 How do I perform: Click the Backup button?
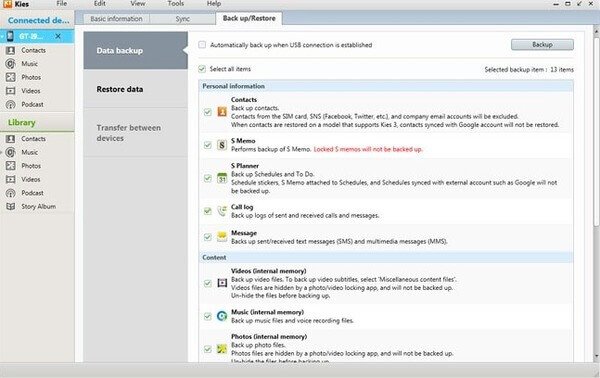542,45
